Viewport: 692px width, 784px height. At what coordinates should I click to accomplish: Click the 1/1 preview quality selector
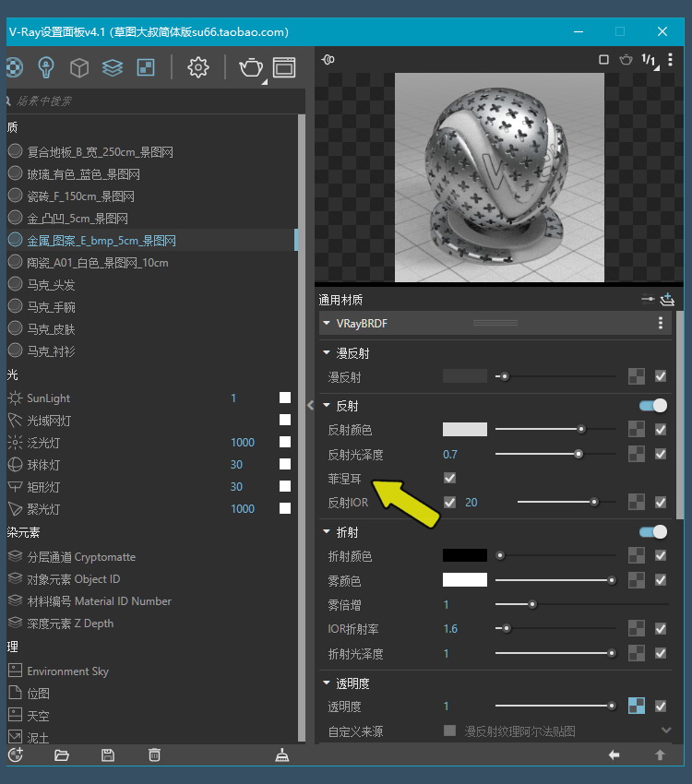click(x=649, y=61)
